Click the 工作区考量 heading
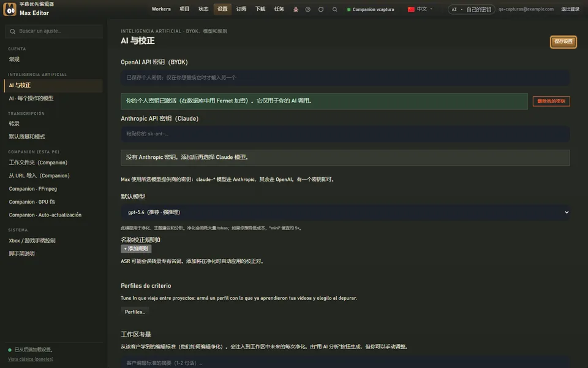 click(136, 334)
